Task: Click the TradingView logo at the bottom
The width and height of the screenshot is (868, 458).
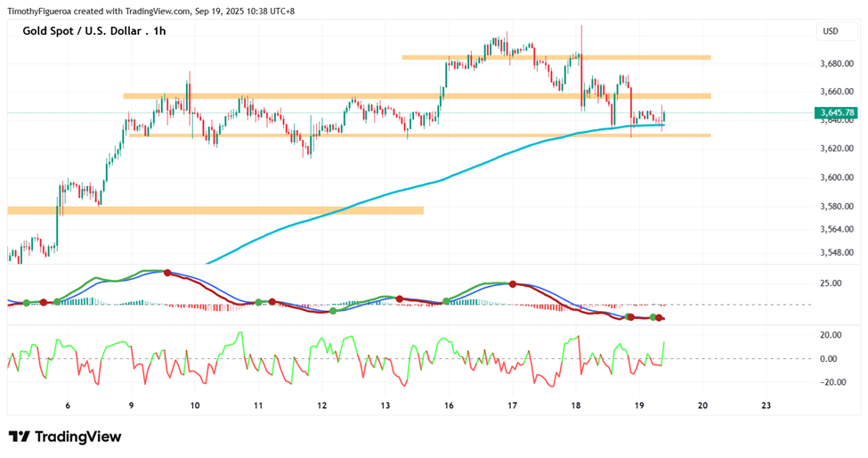Action: click(65, 437)
